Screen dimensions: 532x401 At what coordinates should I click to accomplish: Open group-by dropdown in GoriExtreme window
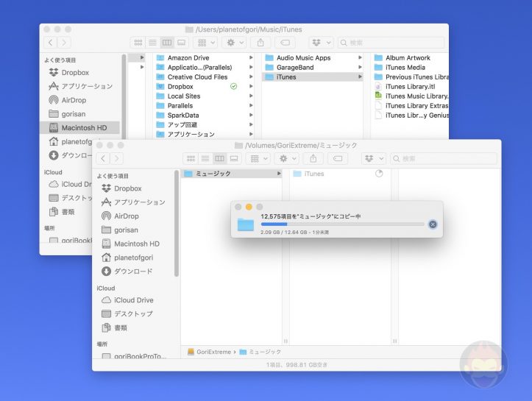(x=258, y=158)
